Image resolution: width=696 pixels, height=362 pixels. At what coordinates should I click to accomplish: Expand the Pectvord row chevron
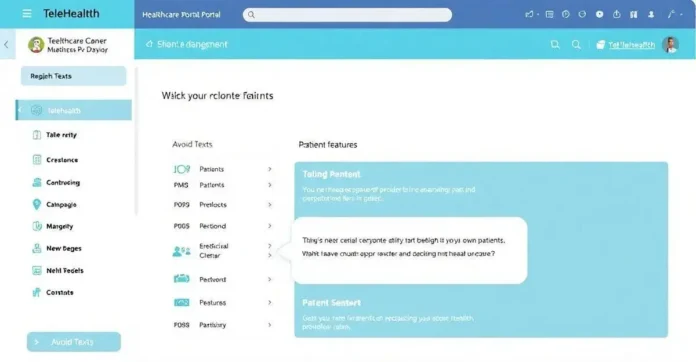[269, 279]
